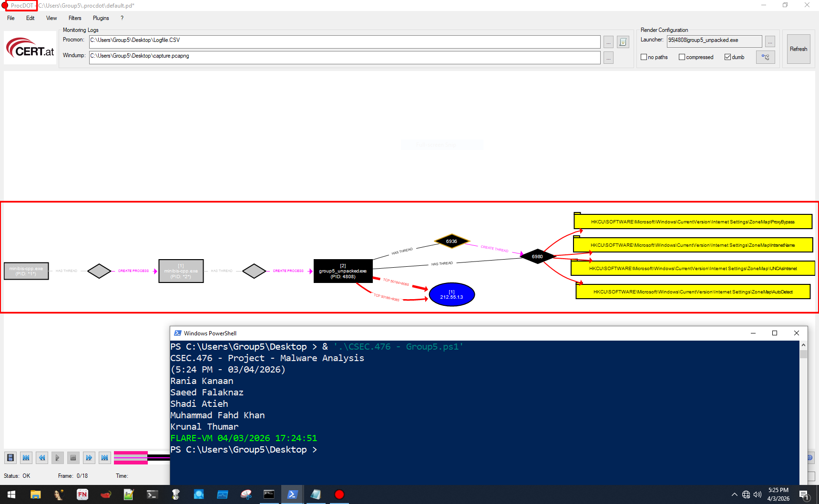Open the Plugins menu

pos(101,18)
